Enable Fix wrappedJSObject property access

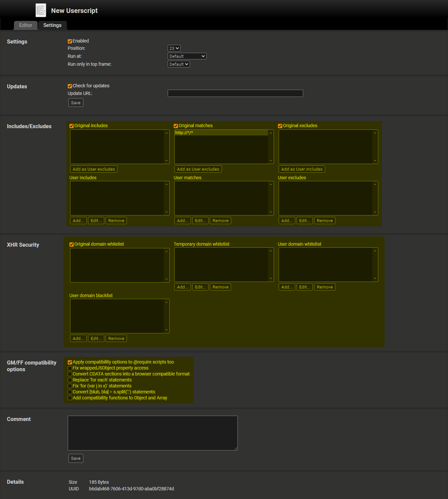pos(70,368)
